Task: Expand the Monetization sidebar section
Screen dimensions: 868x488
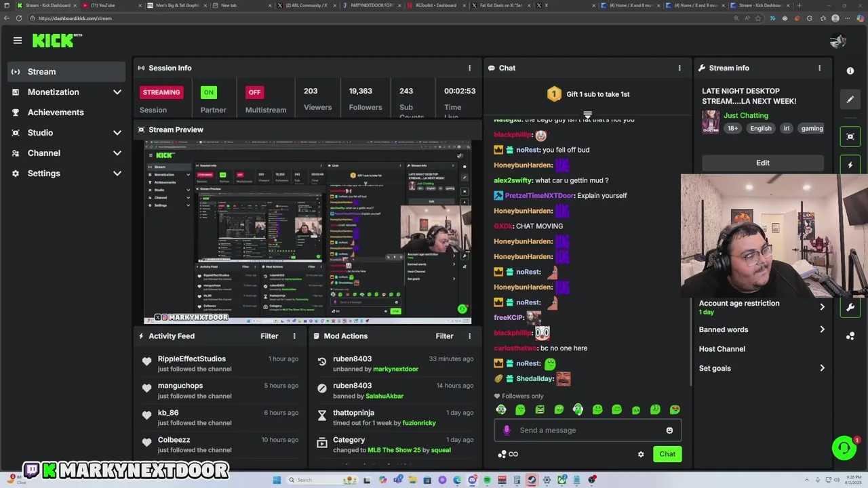Action: 117,92
